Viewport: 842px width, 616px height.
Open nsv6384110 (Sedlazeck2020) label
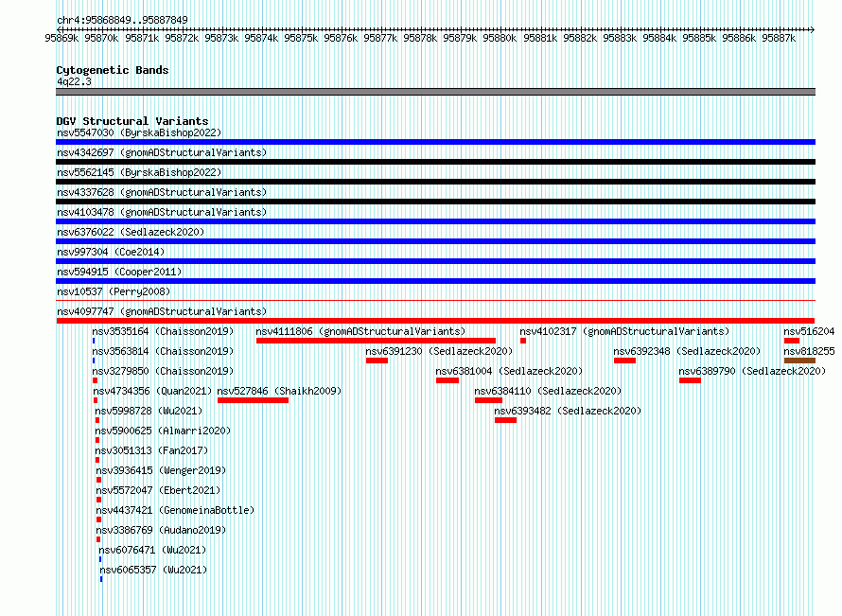click(x=548, y=391)
